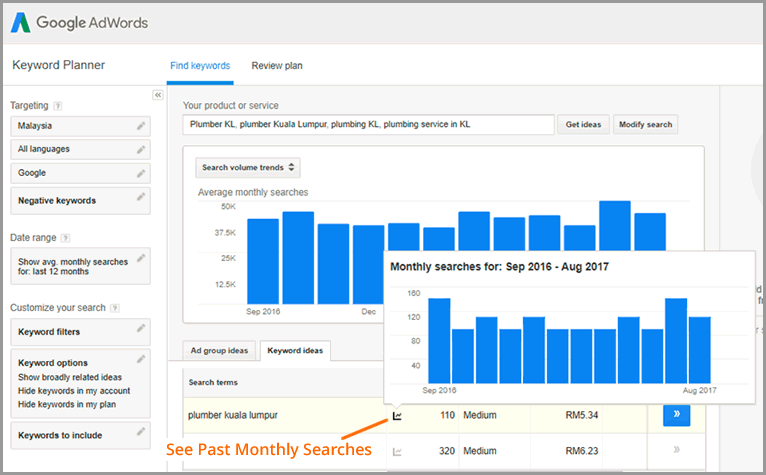Open the Negative keywords box

click(x=81, y=201)
